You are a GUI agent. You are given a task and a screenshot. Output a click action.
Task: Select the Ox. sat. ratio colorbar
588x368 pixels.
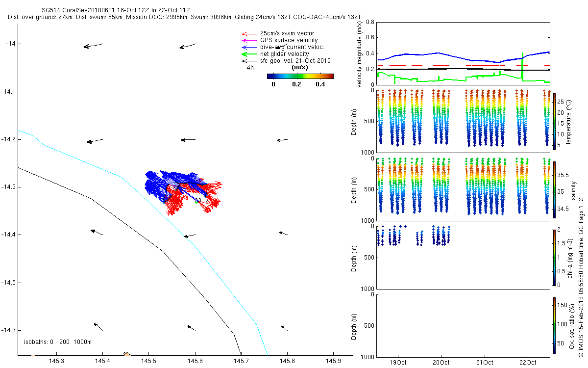554,325
